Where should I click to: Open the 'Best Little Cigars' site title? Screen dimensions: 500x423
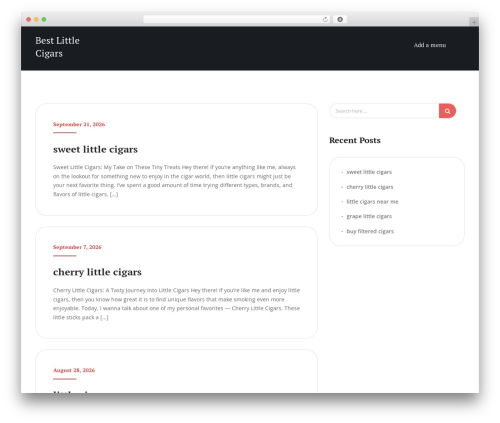pos(57,47)
